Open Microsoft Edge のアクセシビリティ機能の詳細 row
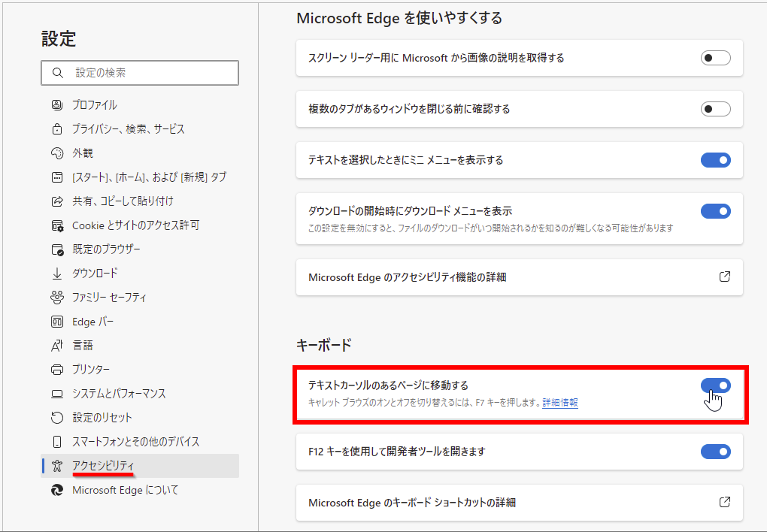Screen dimensions: 767x532 coord(520,277)
